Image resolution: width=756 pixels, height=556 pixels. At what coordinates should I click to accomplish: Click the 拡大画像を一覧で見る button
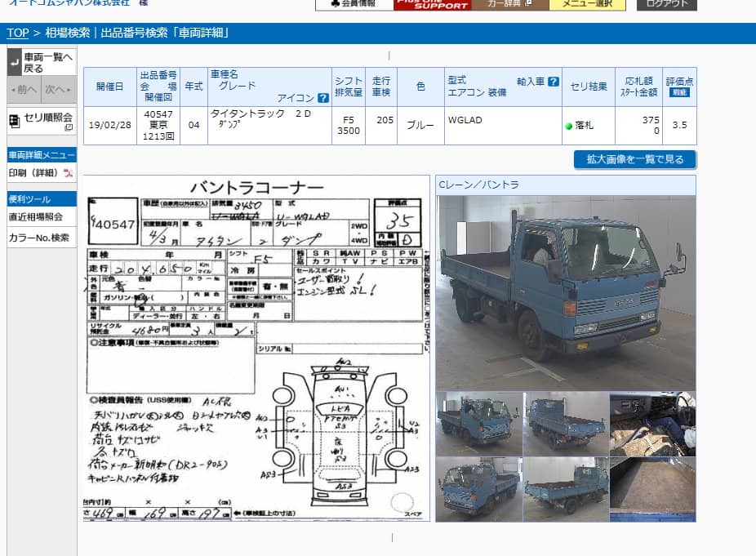(x=635, y=159)
